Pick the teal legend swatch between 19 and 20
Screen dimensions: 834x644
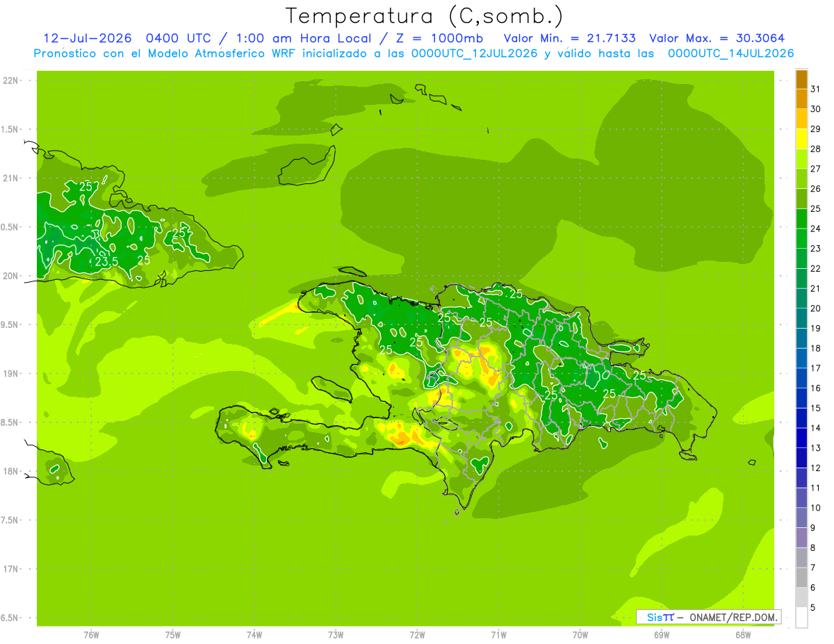pyautogui.click(x=801, y=318)
